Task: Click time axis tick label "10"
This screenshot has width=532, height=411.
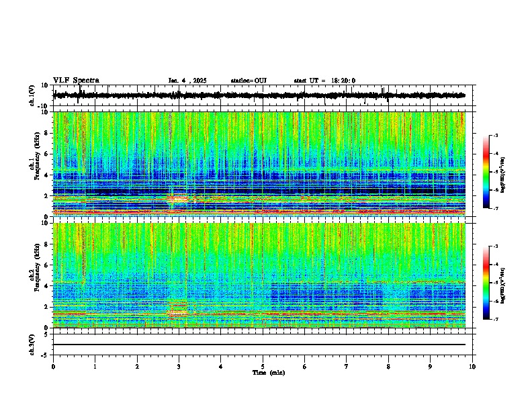Action: click(472, 367)
